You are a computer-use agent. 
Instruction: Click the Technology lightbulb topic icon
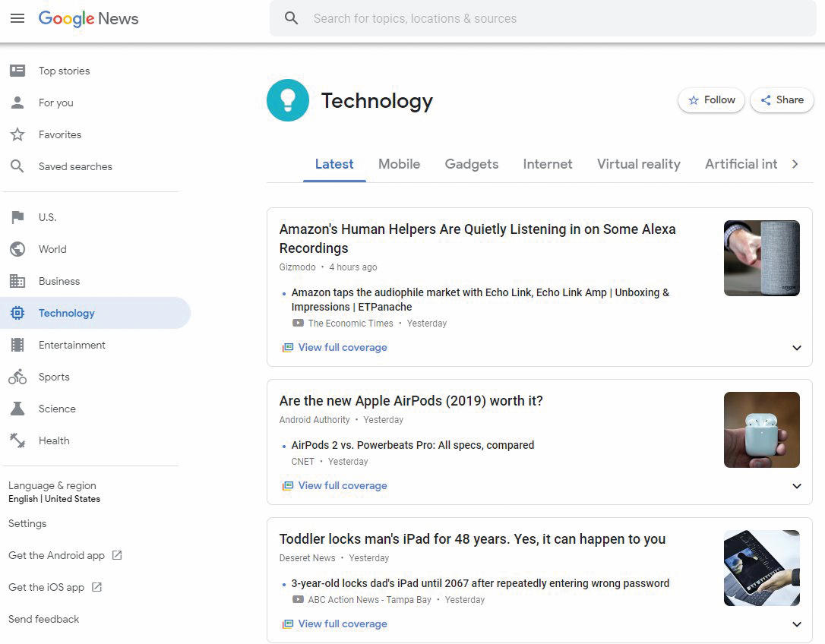pyautogui.click(x=288, y=100)
